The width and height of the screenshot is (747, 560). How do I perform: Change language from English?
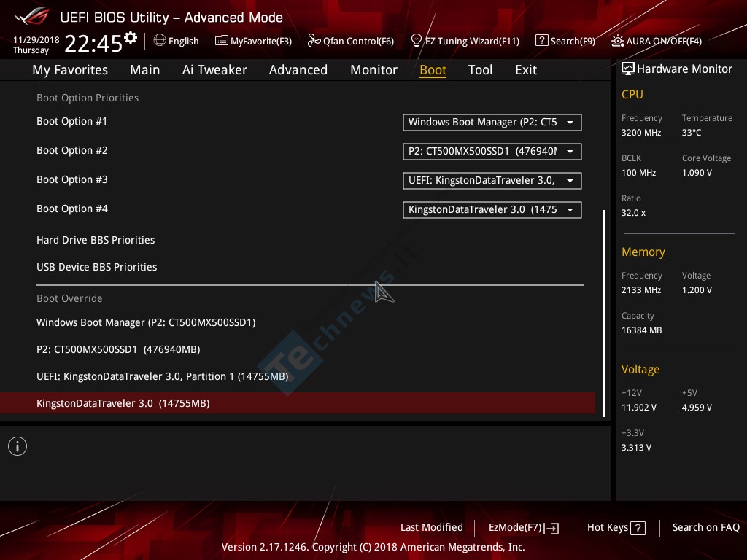click(183, 42)
